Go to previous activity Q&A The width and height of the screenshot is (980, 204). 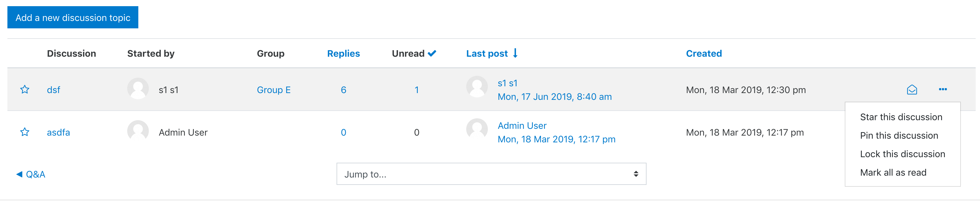pos(31,174)
